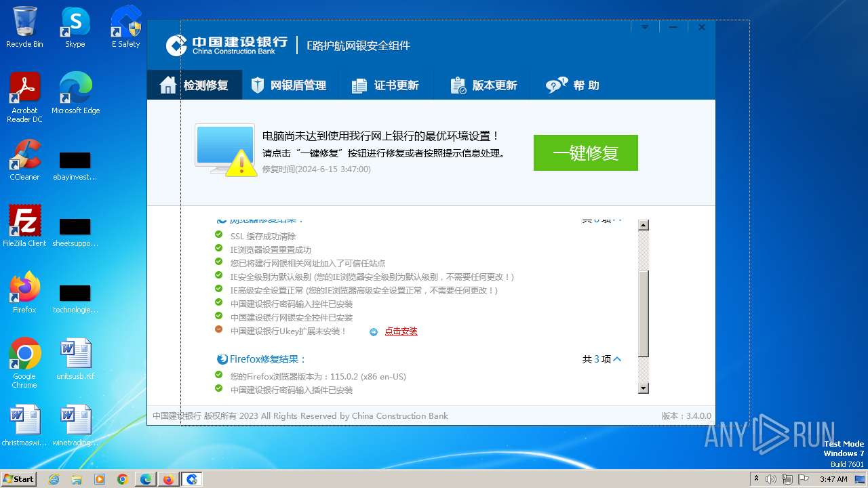Click the results list scrollbar thumb
This screenshot has height=488, width=868.
pyautogui.click(x=644, y=312)
